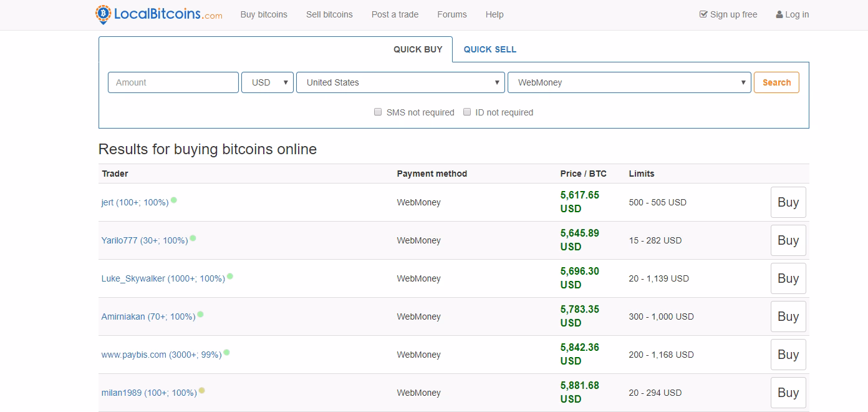Click the limits text 15 - 282 USD
Image resolution: width=868 pixels, height=412 pixels.
[x=655, y=240]
